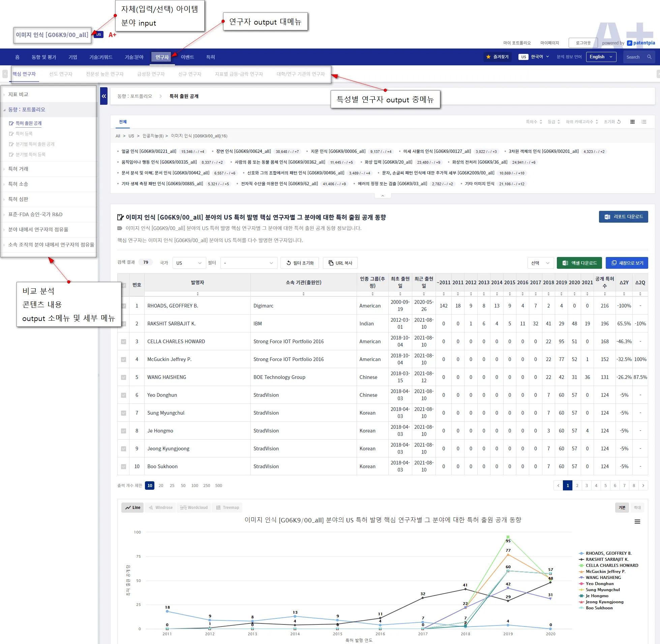Expand 특허 거래 sidebar section
Image resolution: width=660 pixels, height=644 pixels.
click(18, 169)
